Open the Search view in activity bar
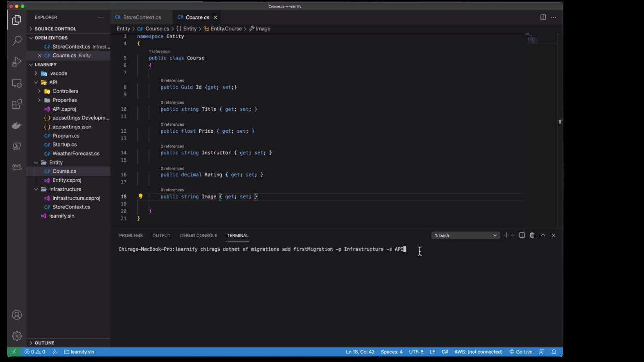Viewport: 644px width, 362px height. click(x=17, y=41)
